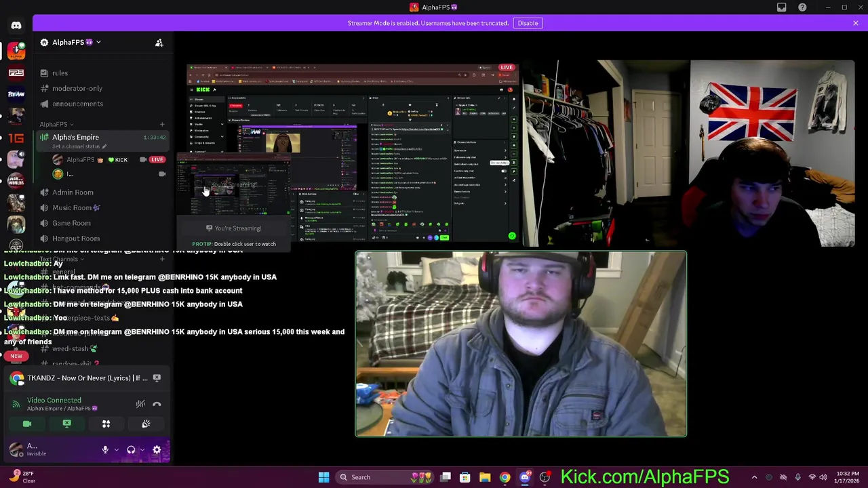Open Microsoft Store from taskbar
The image size is (868, 488).
[x=465, y=477]
